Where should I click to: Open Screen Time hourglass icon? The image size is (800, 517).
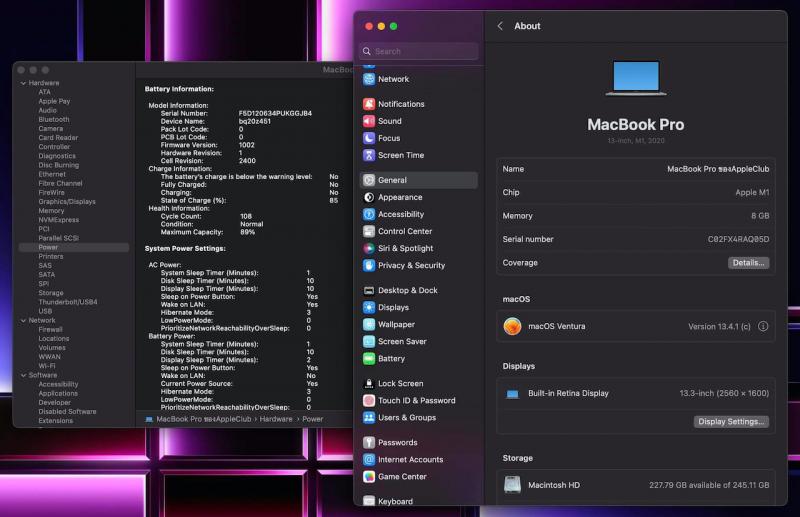369,155
